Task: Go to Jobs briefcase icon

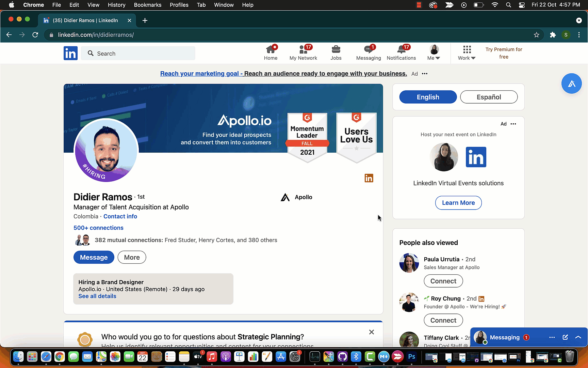Action: (336, 50)
